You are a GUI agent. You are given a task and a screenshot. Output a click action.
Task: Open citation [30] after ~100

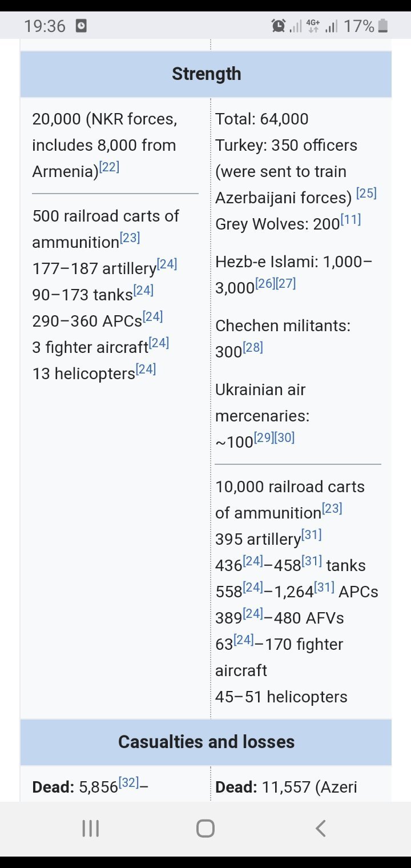(x=284, y=437)
